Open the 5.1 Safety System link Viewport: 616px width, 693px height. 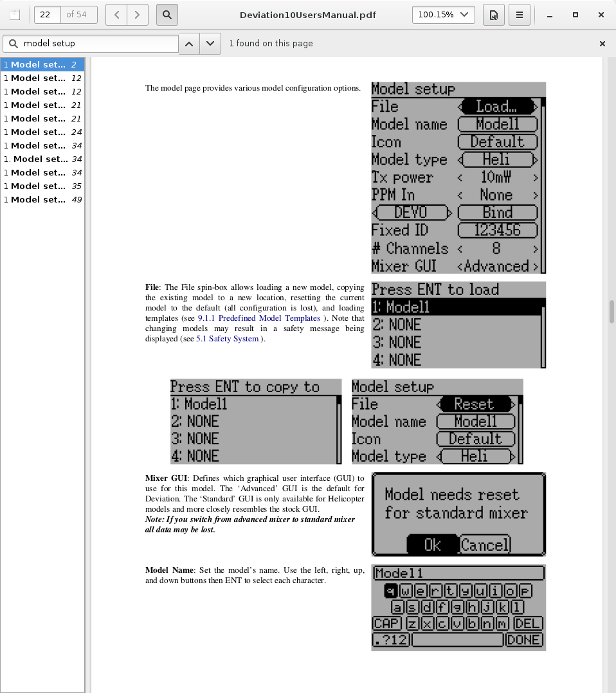[x=227, y=339]
